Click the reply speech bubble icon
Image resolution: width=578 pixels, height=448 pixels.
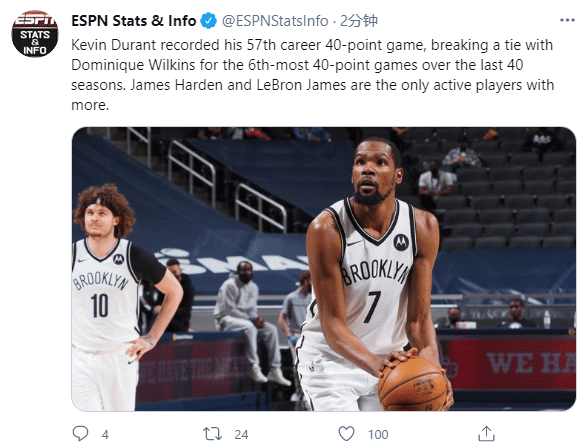pyautogui.click(x=80, y=434)
